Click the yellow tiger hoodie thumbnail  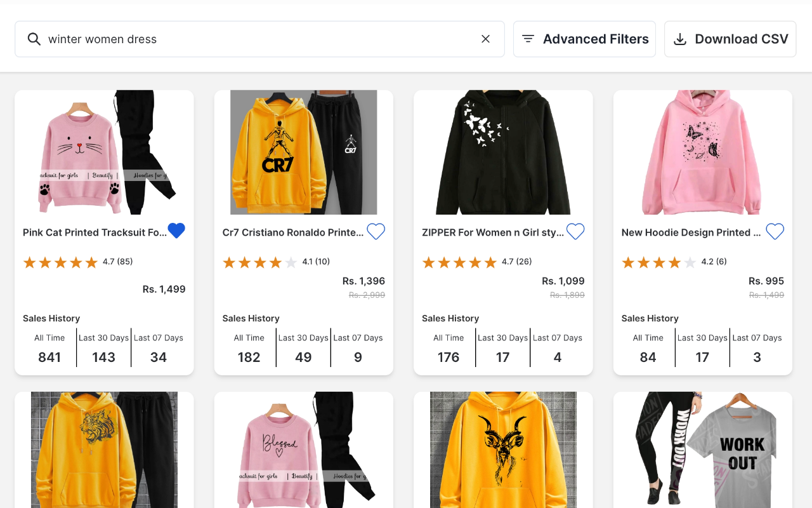coord(103,450)
